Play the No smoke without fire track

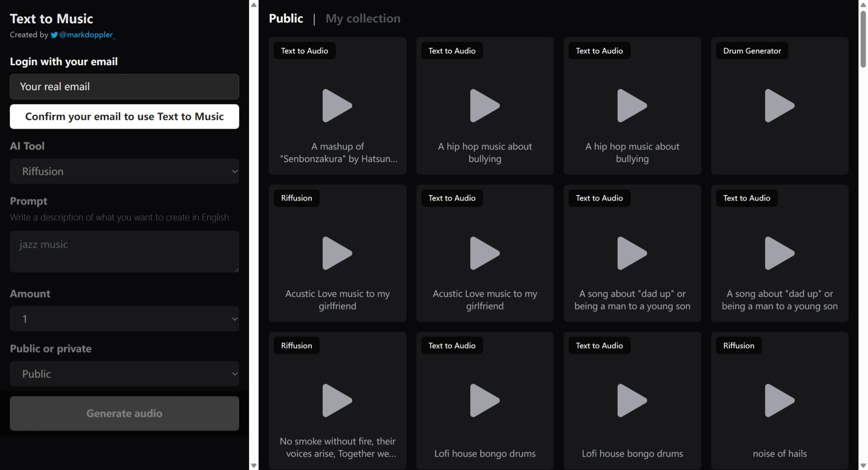click(337, 400)
